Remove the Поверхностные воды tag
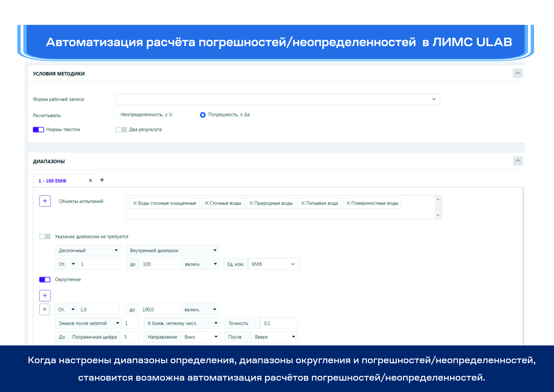This screenshot has height=392, width=554. (x=348, y=203)
